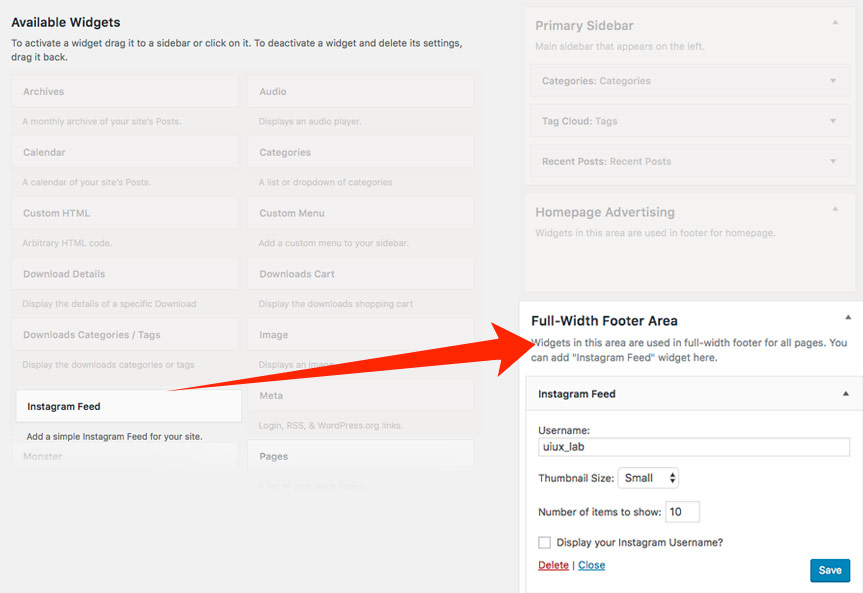Open the Thumbnail Size dropdown
The height and width of the screenshot is (593, 863).
(648, 478)
